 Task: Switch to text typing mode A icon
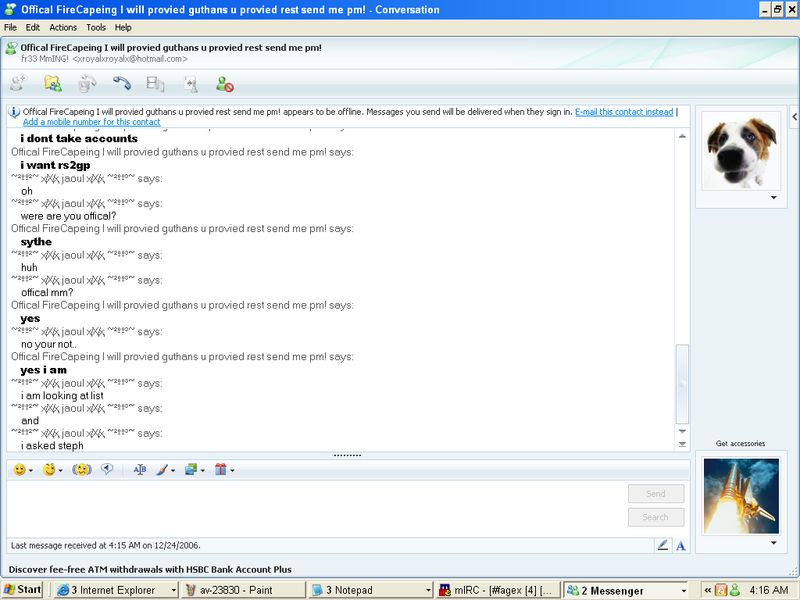pos(681,546)
